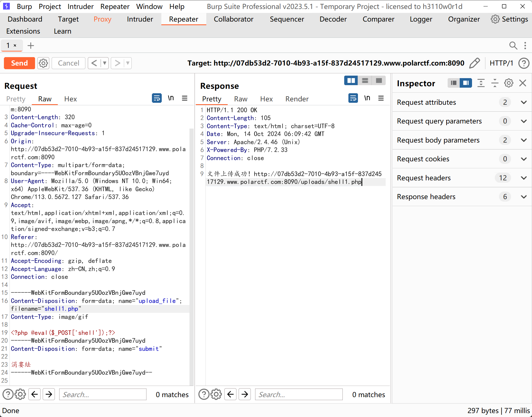This screenshot has width=532, height=417.
Task: Open Request search settings gear
Action: coord(20,394)
